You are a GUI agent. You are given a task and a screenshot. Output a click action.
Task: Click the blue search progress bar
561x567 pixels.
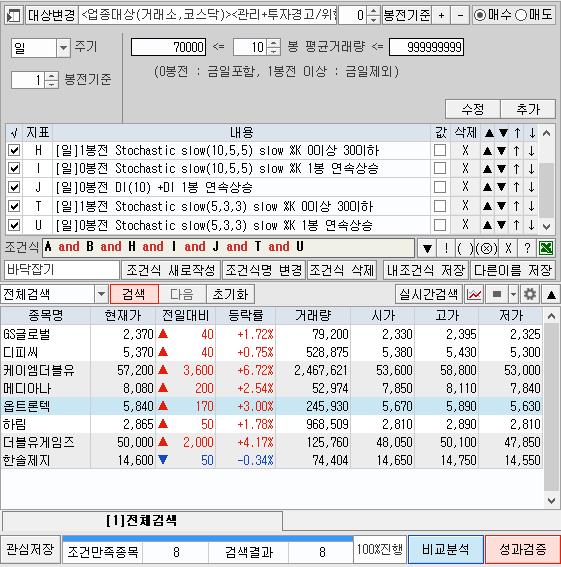click(207, 538)
